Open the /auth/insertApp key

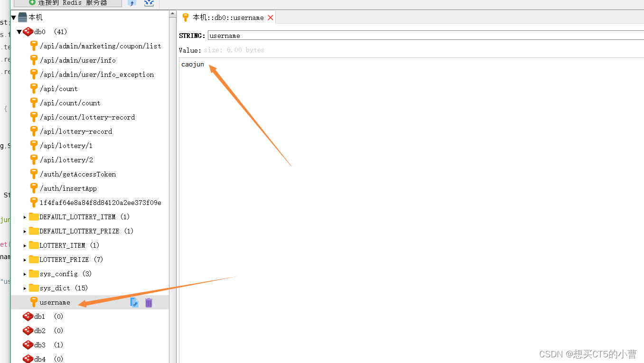68,188
